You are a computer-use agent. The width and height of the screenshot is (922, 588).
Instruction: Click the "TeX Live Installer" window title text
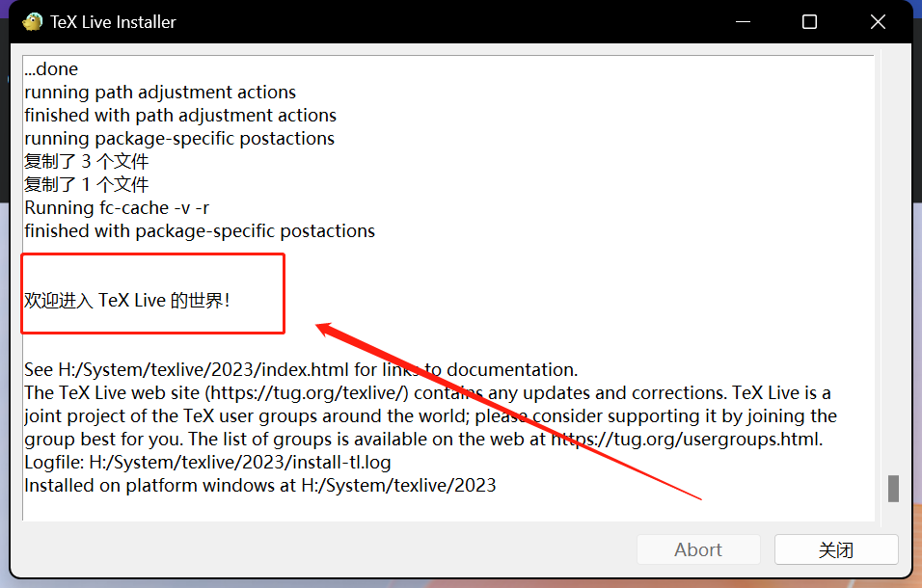[113, 22]
